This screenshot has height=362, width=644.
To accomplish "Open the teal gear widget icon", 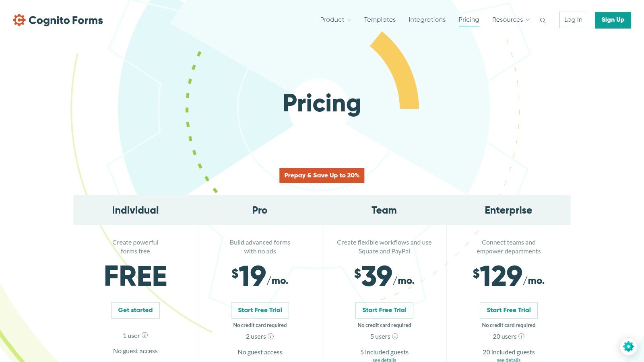I will pos(628,346).
